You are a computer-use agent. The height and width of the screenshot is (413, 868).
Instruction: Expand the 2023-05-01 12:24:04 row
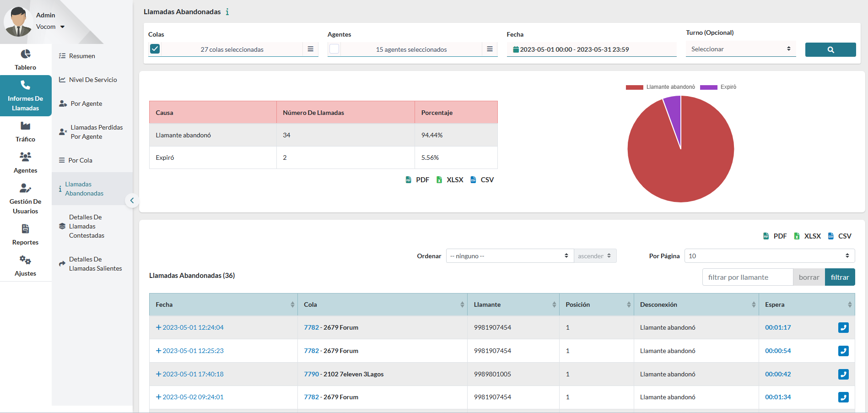158,328
